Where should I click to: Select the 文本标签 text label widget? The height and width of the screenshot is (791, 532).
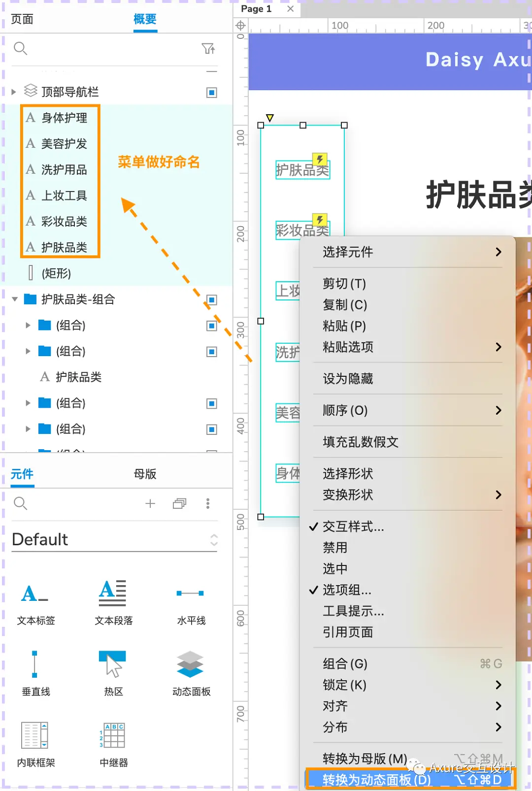35,603
